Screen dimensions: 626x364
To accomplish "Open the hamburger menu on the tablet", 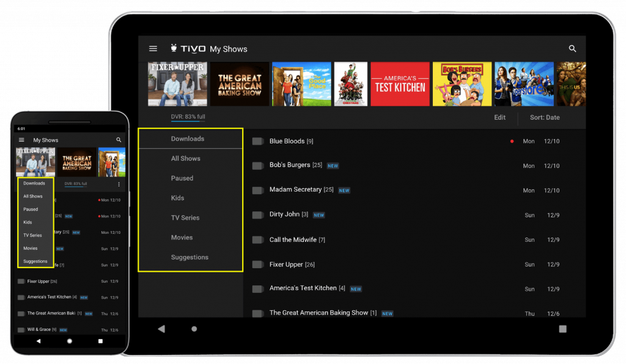I will pyautogui.click(x=153, y=49).
